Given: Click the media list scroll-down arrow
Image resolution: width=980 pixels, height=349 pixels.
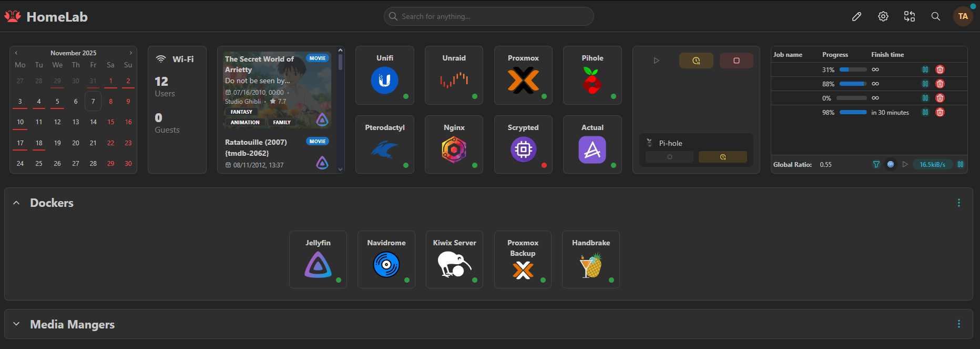Looking at the screenshot, I should 340,169.
